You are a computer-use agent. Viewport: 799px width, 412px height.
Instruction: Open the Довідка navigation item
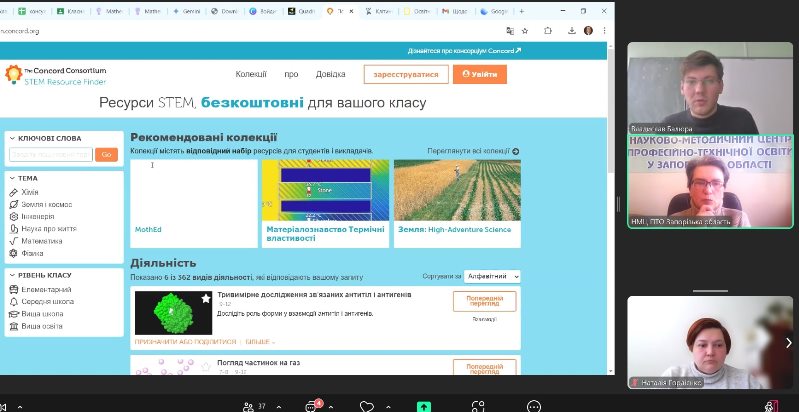coord(330,74)
